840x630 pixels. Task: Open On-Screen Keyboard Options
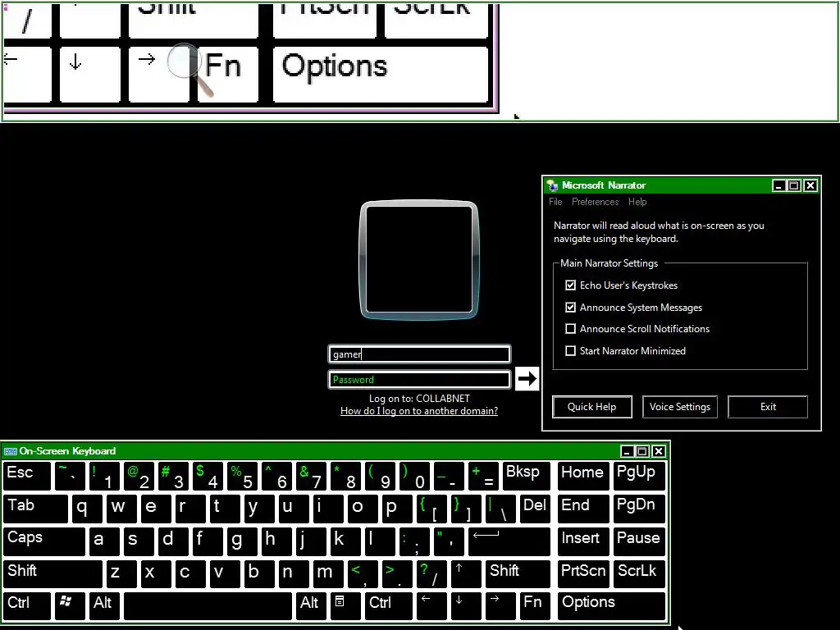pyautogui.click(x=611, y=606)
